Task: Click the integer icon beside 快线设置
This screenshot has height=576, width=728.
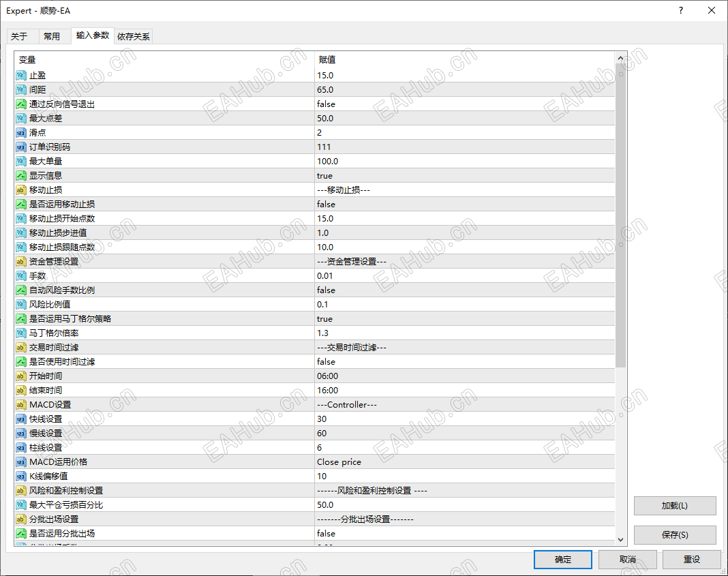Action: pyautogui.click(x=20, y=419)
